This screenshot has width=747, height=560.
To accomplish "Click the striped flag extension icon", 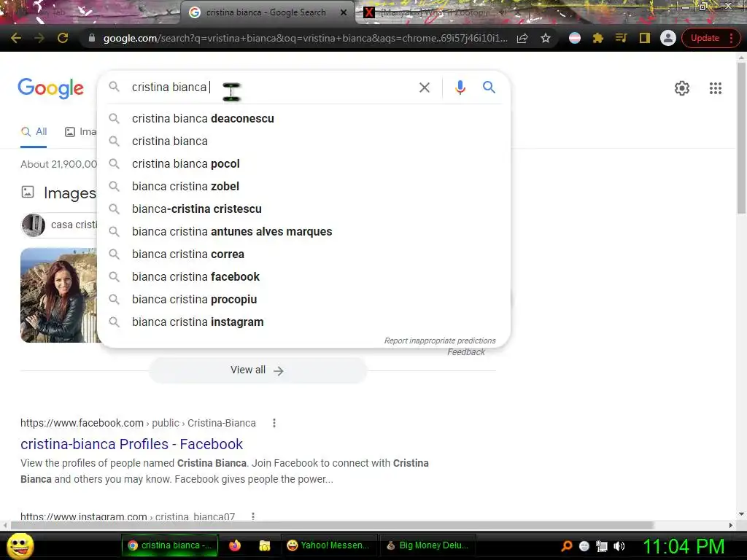I will click(x=575, y=38).
